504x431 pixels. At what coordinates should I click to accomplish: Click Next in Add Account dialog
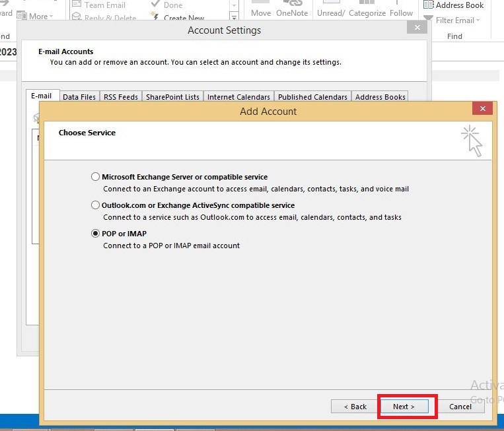[x=404, y=407]
